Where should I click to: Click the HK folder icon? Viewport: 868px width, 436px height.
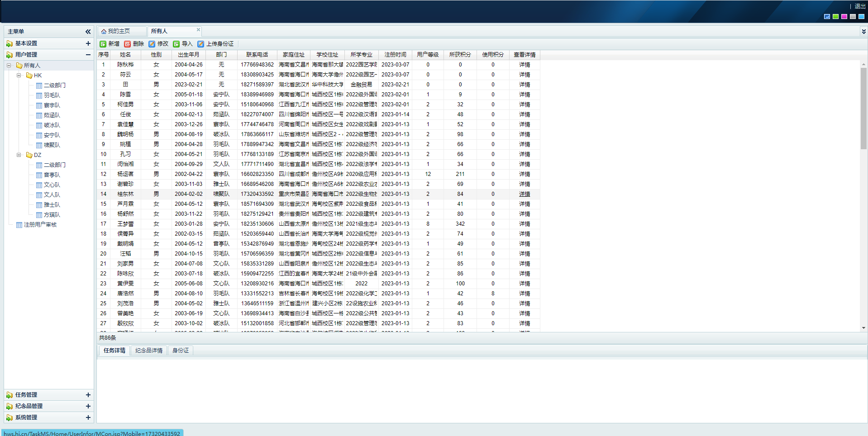pos(29,76)
